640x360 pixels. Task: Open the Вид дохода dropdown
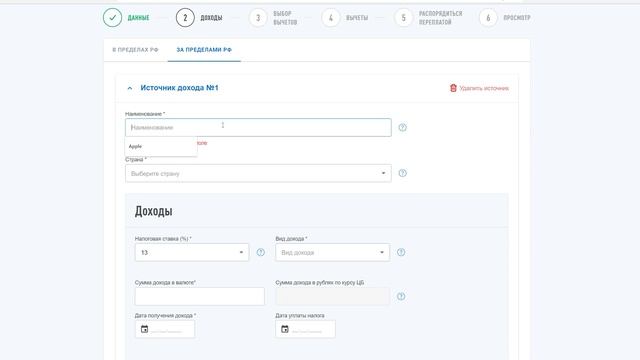(333, 253)
